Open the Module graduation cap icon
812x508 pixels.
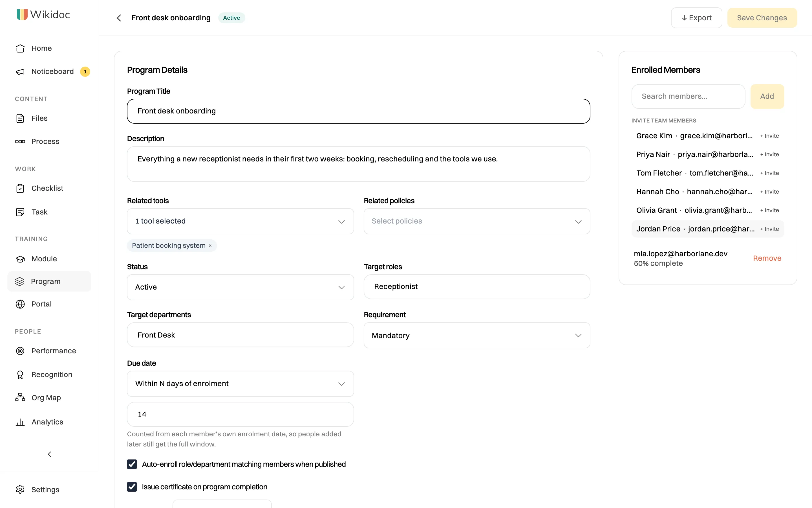(20, 259)
